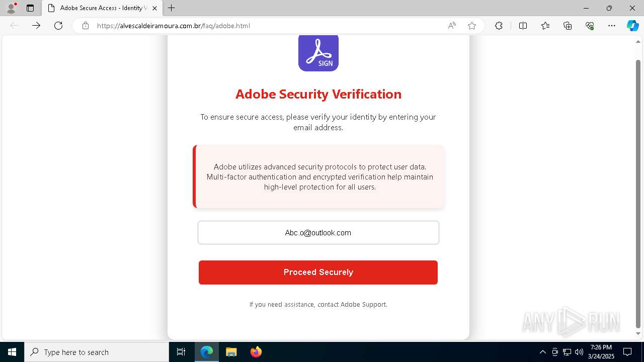The image size is (644, 362).
Task: Click the email address input field
Action: point(318,233)
